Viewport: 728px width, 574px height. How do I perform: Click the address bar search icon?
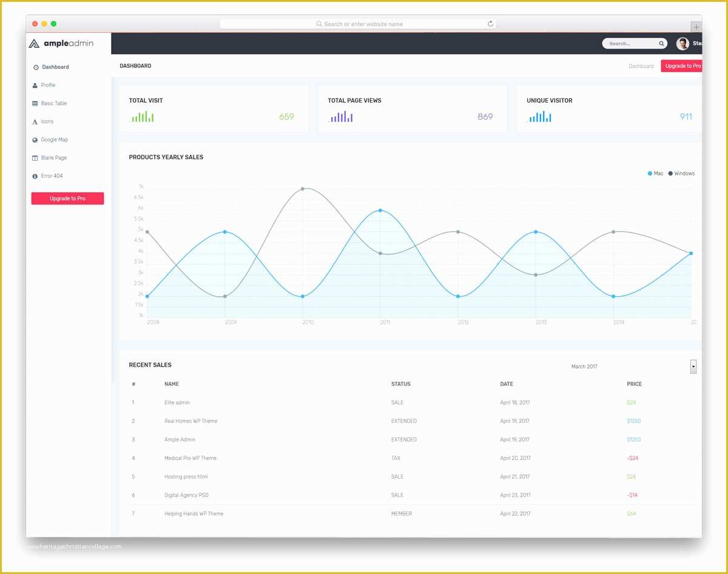319,24
